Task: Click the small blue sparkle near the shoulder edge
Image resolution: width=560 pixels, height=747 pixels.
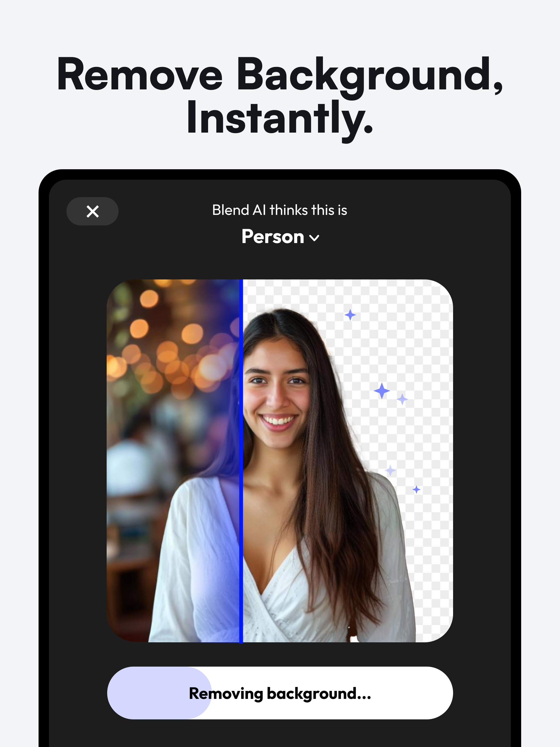Action: [x=416, y=489]
